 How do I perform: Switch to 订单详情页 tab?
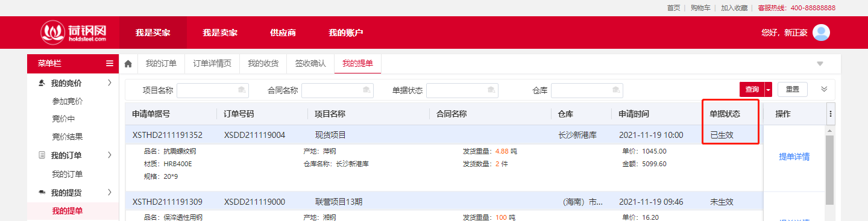212,63
